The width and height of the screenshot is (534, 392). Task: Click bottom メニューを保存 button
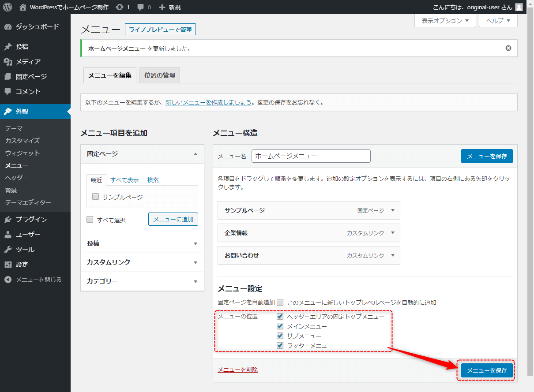pyautogui.click(x=487, y=370)
